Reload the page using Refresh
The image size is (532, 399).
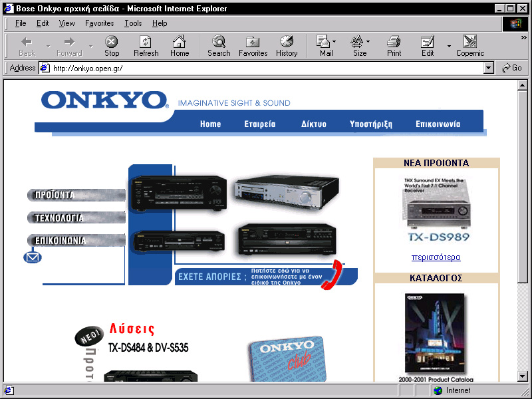146,46
